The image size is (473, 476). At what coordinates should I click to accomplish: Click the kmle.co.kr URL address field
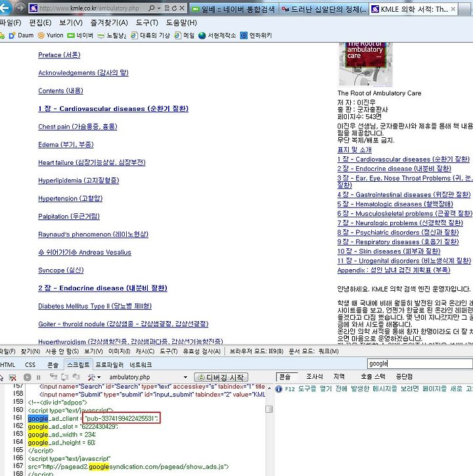[89, 9]
